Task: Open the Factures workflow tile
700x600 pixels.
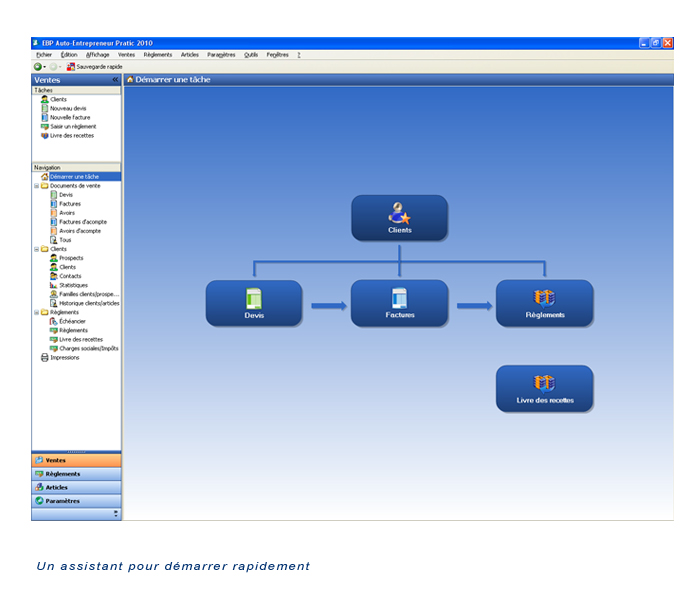Action: tap(399, 302)
